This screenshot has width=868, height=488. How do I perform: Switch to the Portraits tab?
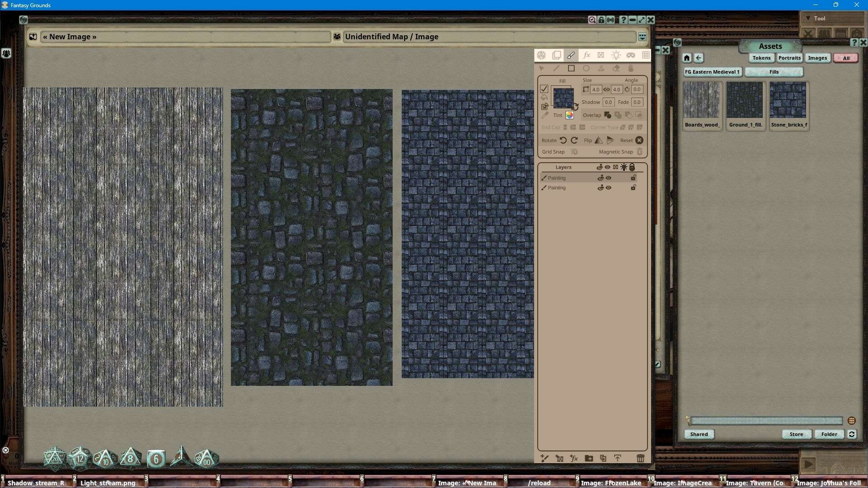coord(789,58)
